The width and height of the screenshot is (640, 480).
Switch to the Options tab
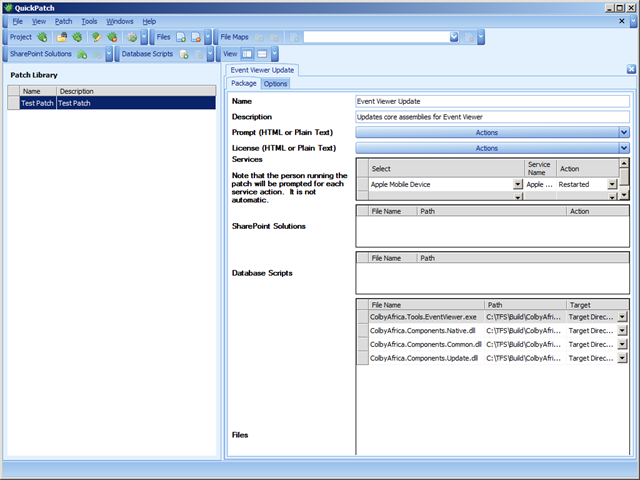click(275, 84)
